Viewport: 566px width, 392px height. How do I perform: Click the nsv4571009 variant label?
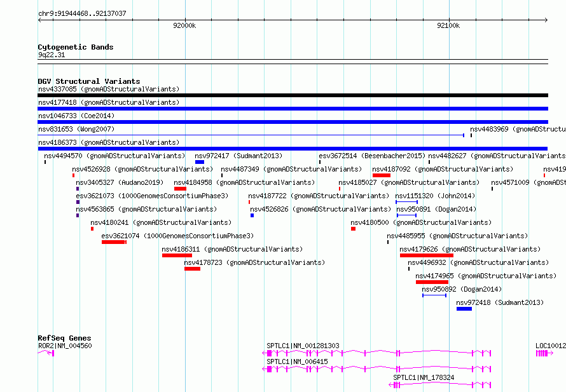pyautogui.click(x=528, y=182)
